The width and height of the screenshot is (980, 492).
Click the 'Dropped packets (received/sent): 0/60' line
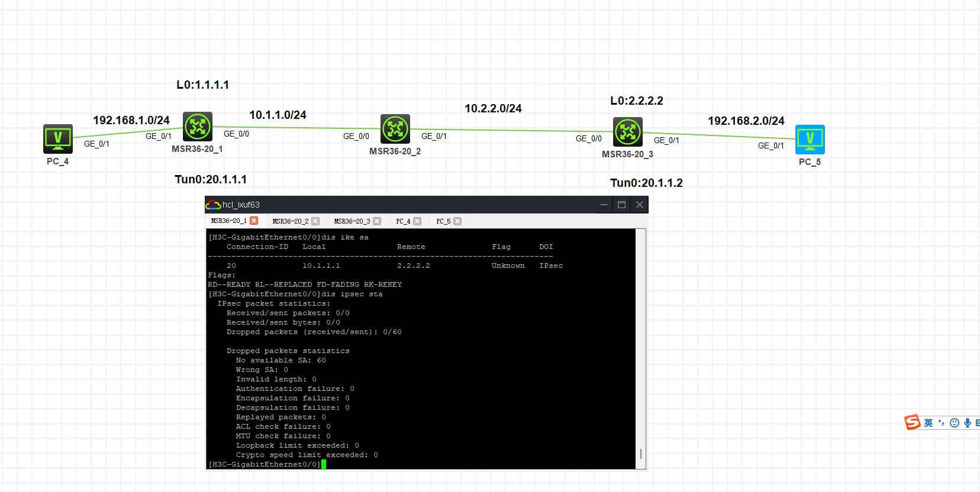(314, 332)
